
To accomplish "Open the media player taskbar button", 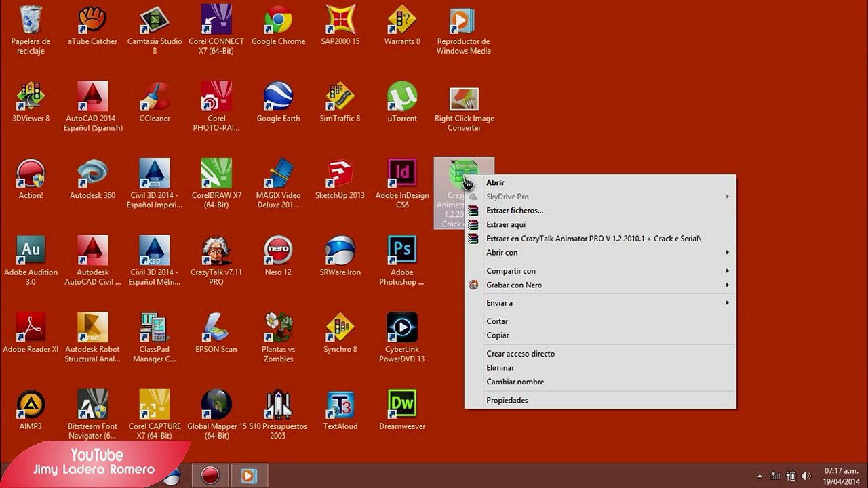I will [x=249, y=476].
